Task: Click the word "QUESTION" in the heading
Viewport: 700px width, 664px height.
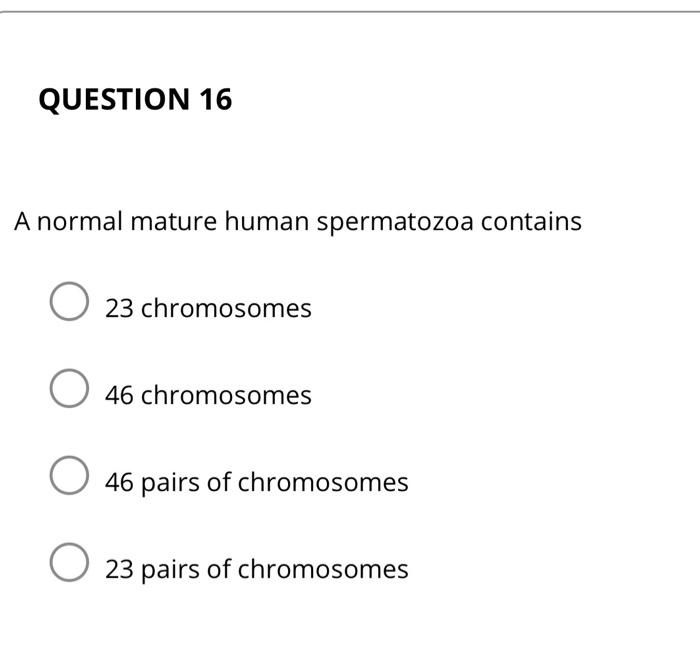Action: tap(114, 100)
